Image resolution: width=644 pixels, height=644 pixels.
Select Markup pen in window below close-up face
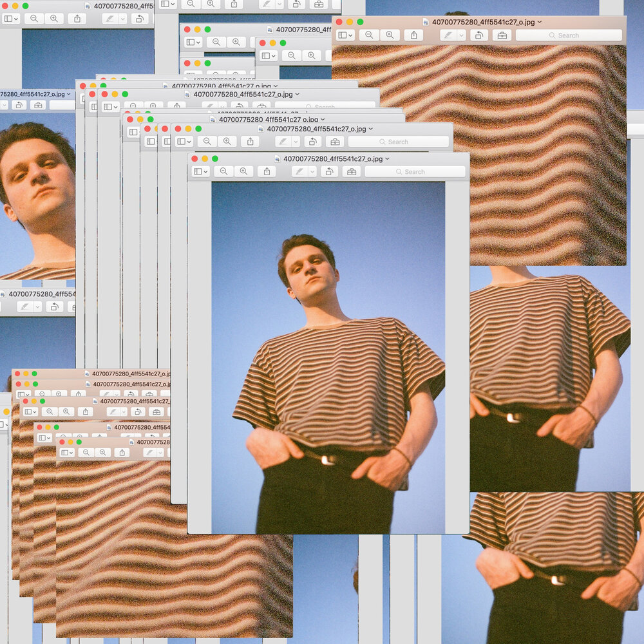(x=26, y=307)
